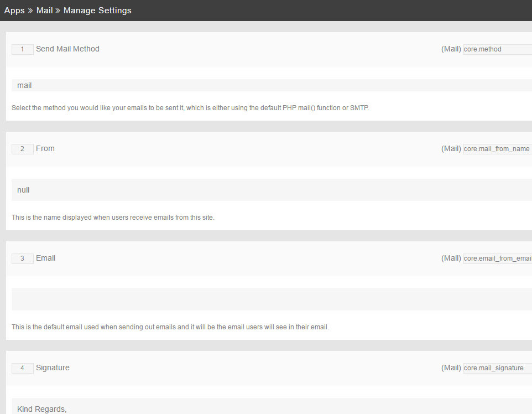
Task: Click the (Mail) label beside core.method
Action: (451, 49)
